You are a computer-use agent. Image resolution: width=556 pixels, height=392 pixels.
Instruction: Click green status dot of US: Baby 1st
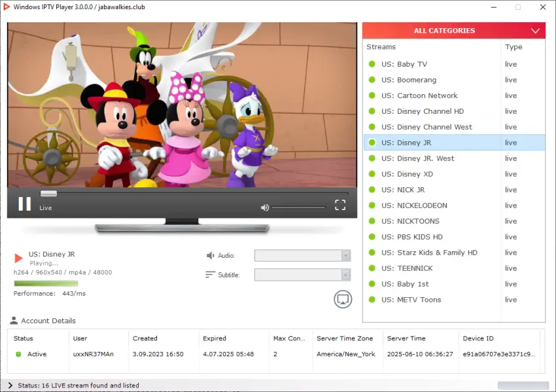tap(372, 284)
